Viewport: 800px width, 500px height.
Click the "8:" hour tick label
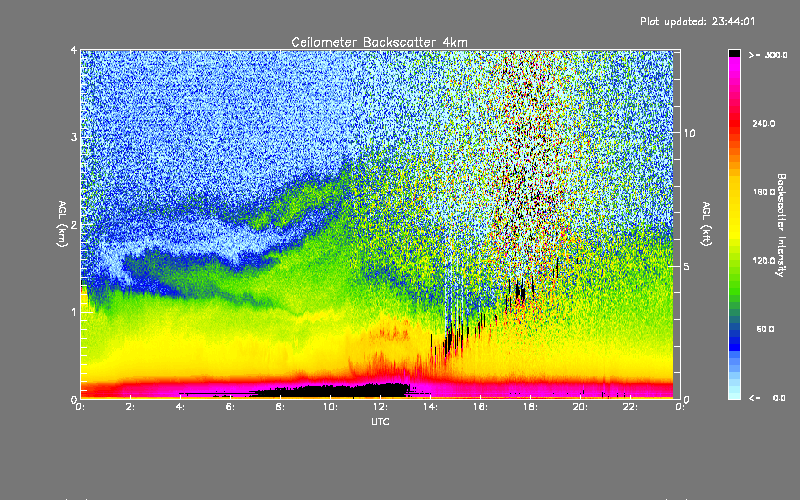(281, 407)
